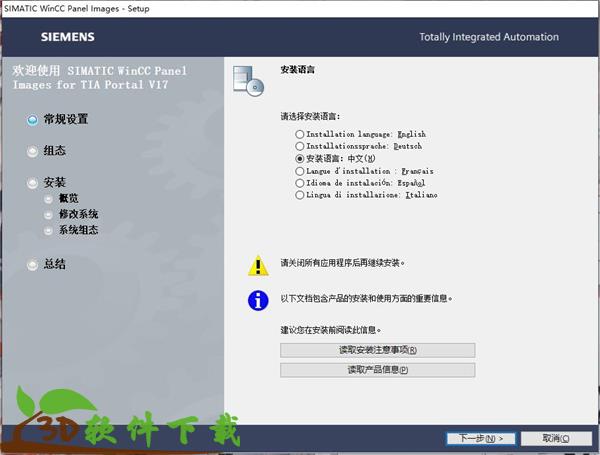
Task: Select Lingua di installazione: Italiano option
Action: [x=366, y=195]
